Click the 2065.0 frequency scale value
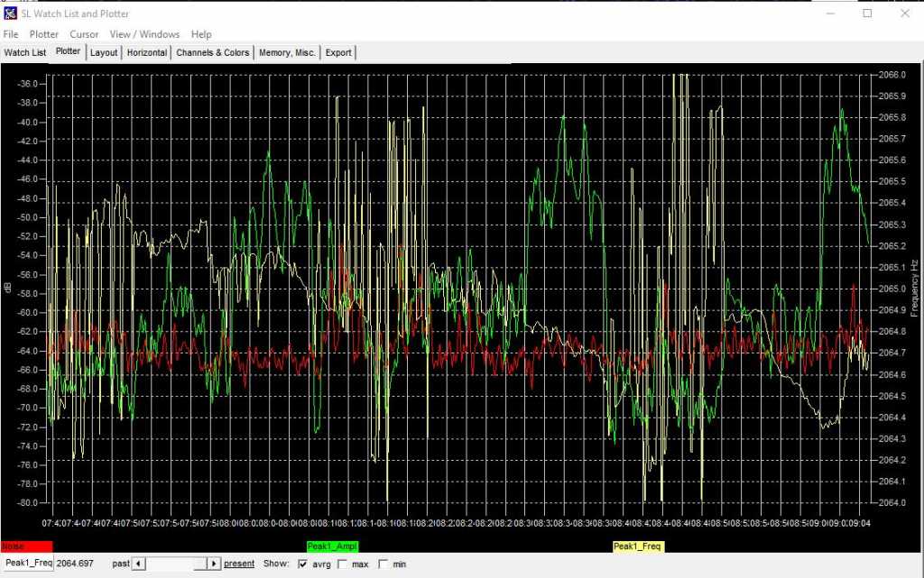Viewport: 924px width, 578px height. tap(892, 289)
